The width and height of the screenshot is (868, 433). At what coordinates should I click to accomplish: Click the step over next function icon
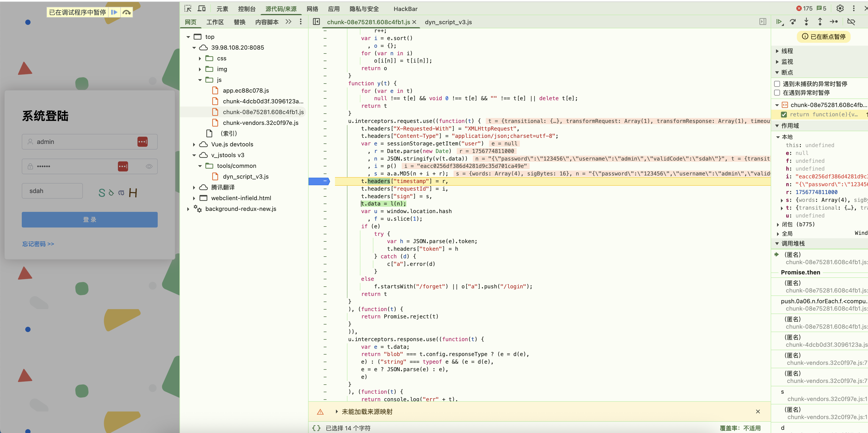[x=792, y=22]
